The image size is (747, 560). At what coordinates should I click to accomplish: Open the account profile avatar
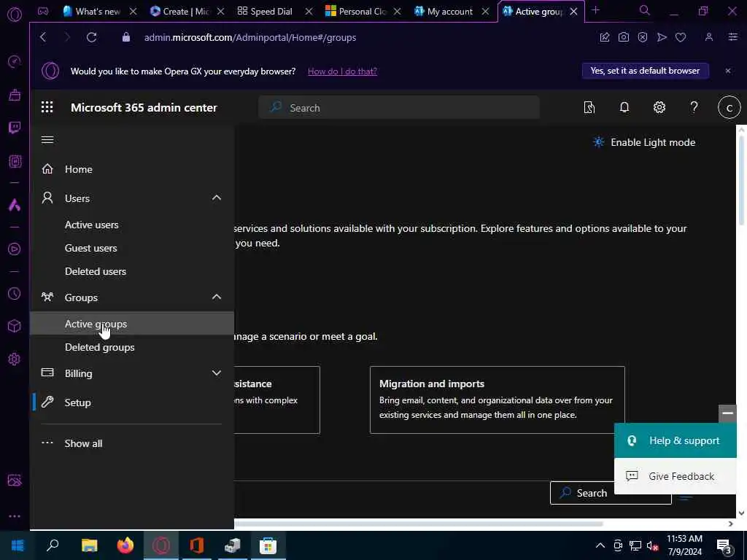coord(729,108)
